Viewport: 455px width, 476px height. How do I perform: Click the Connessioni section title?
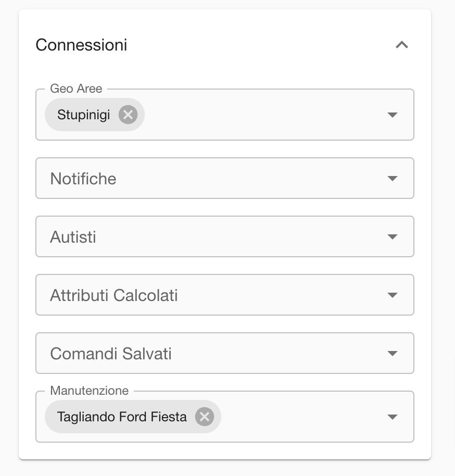[81, 45]
